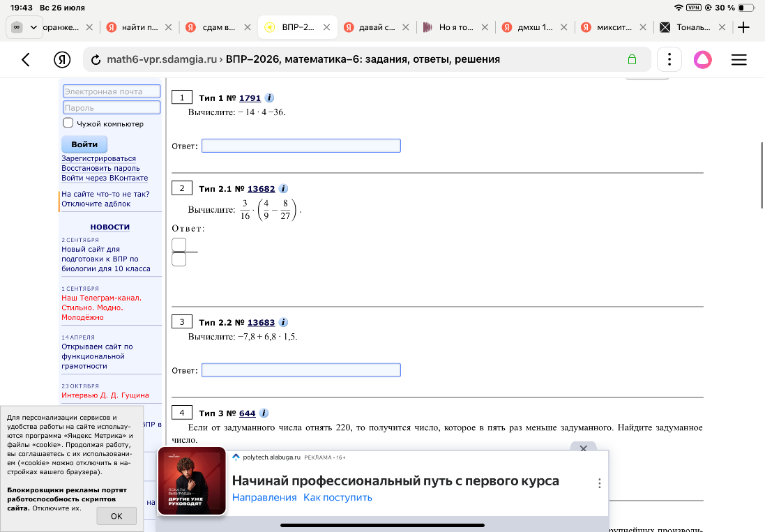
Task: Show info icon for task 13682
Action: pos(283,188)
